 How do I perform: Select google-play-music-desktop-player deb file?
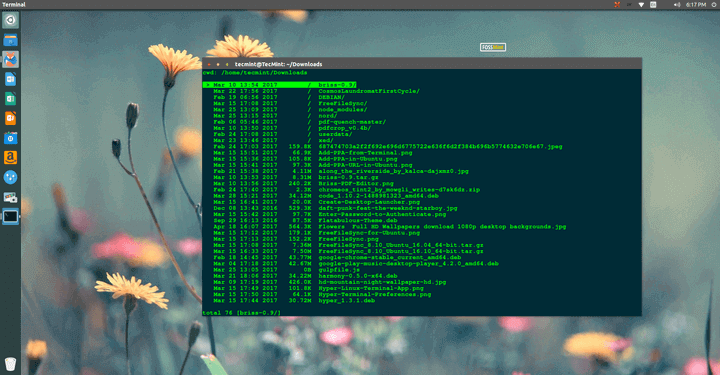(x=356, y=263)
